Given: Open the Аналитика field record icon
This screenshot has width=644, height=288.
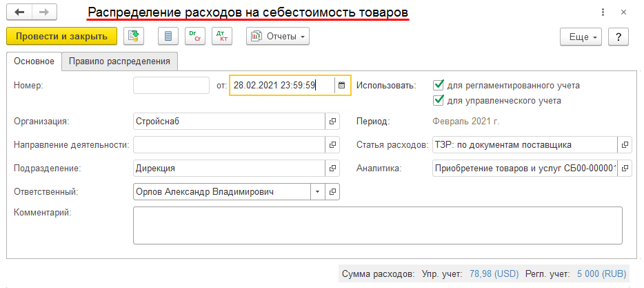Looking at the screenshot, I should [x=625, y=168].
